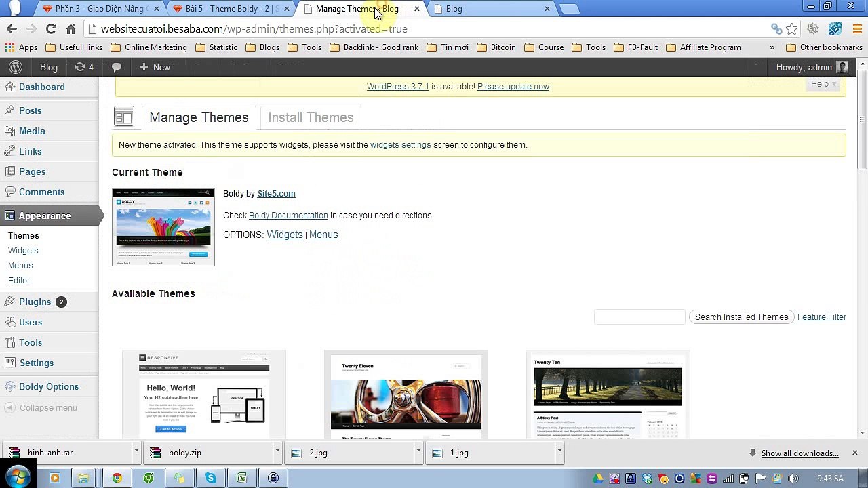
Task: Click the Feature Filter link
Action: 822,317
